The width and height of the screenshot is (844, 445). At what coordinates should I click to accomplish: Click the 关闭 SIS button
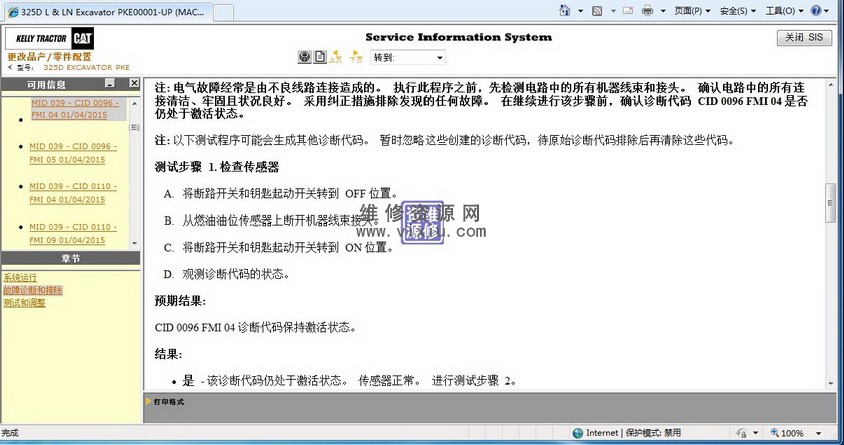click(x=803, y=37)
